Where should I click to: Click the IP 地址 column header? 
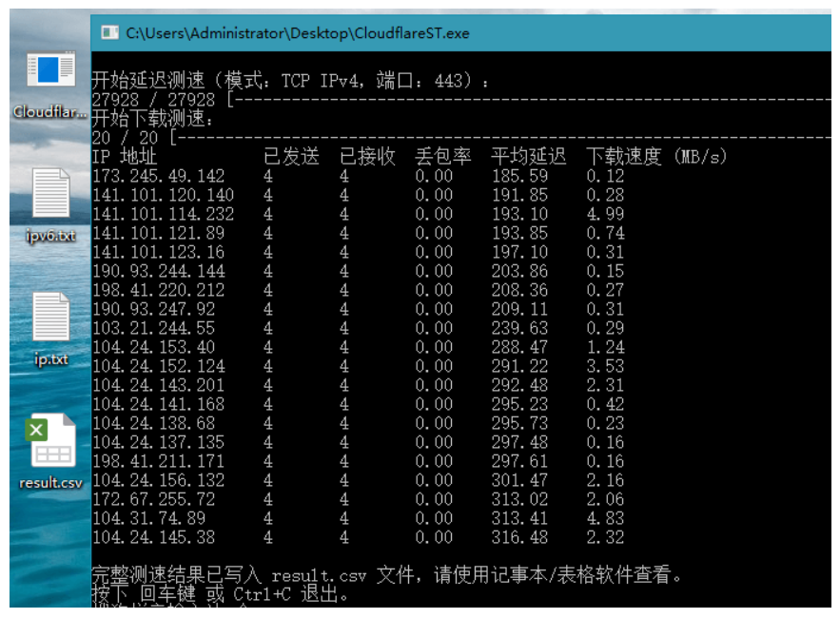coord(125,157)
